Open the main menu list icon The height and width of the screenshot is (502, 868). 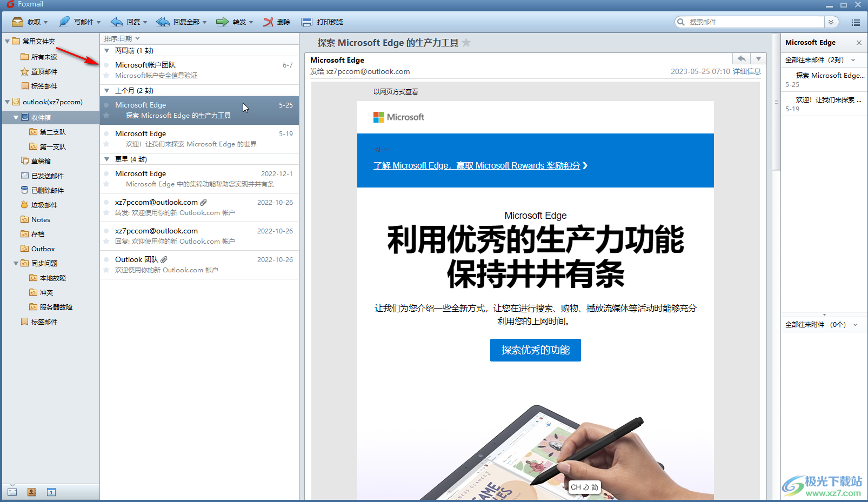[856, 22]
